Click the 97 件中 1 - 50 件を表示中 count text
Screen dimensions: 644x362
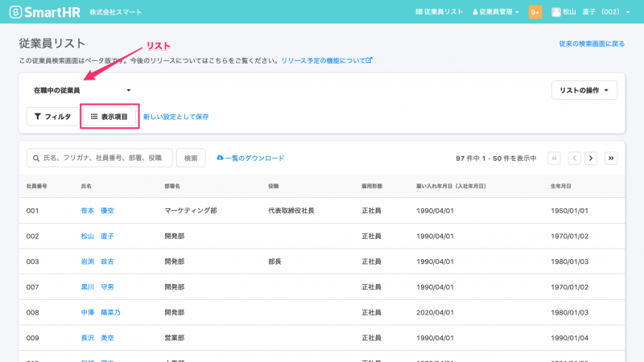coord(496,158)
